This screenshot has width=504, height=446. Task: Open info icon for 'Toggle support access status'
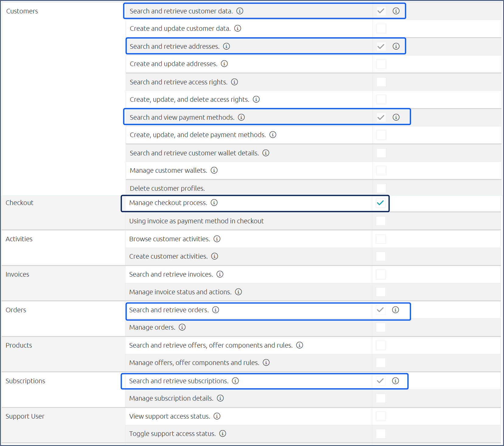tap(223, 434)
